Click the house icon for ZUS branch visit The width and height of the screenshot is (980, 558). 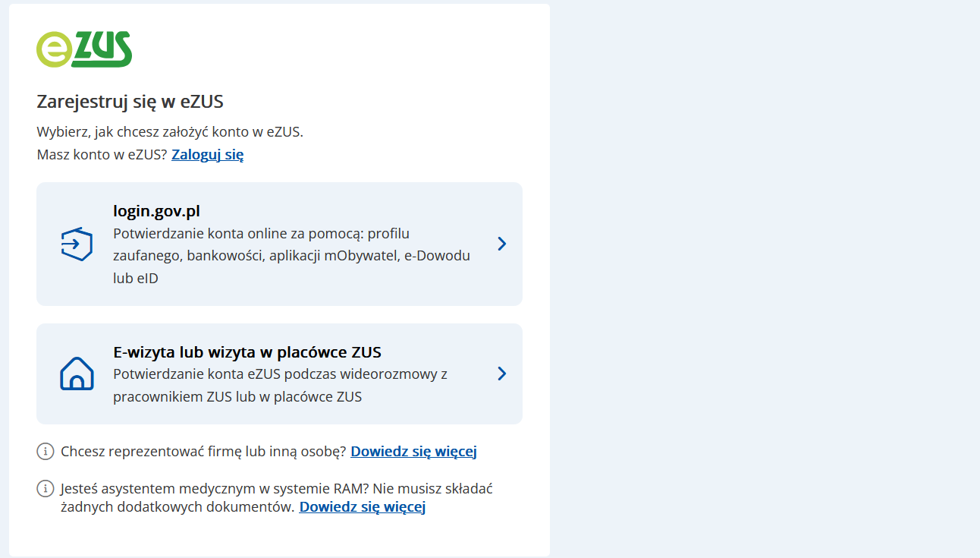(x=77, y=374)
